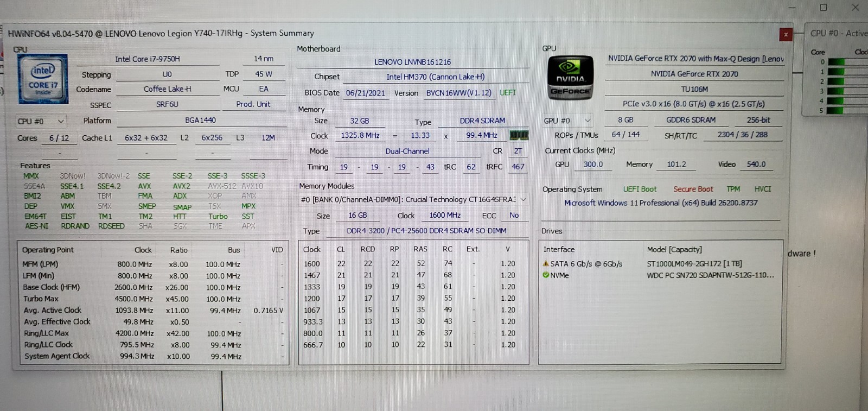Click the 666.7 clock row in memory timings

(x=412, y=345)
